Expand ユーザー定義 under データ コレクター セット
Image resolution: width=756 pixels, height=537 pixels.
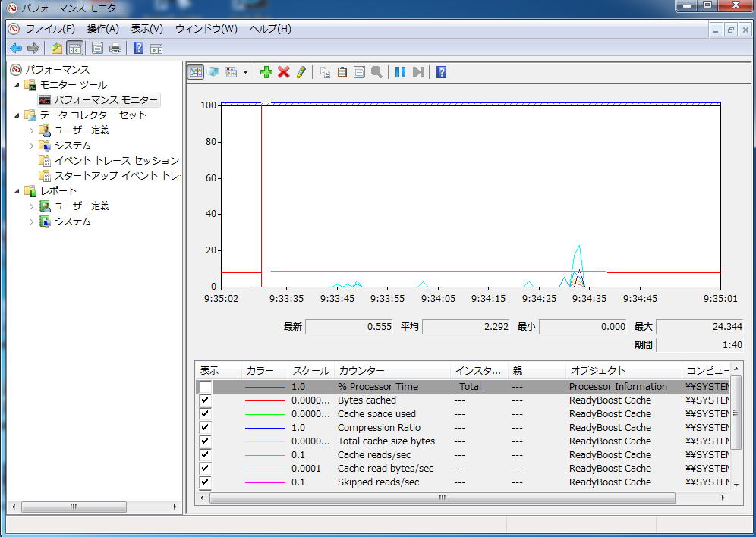point(32,130)
